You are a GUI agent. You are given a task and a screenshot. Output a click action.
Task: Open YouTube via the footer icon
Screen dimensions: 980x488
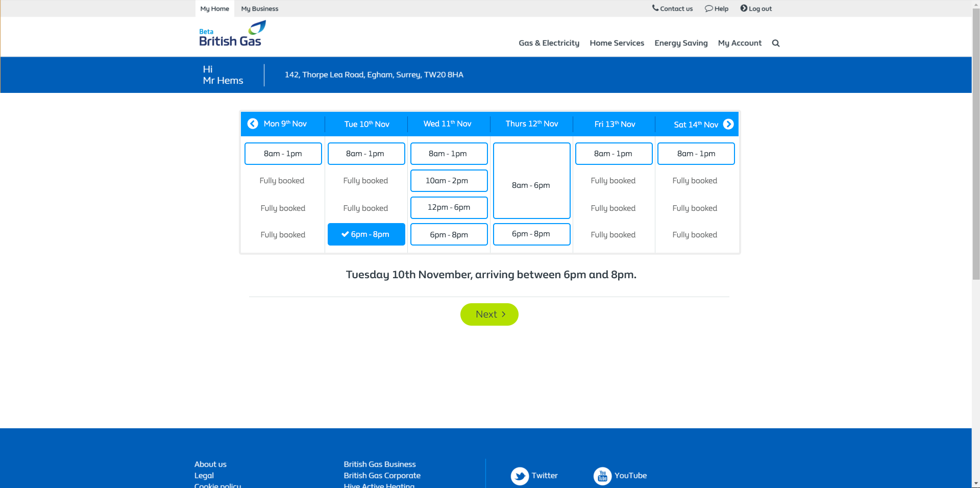pyautogui.click(x=602, y=476)
